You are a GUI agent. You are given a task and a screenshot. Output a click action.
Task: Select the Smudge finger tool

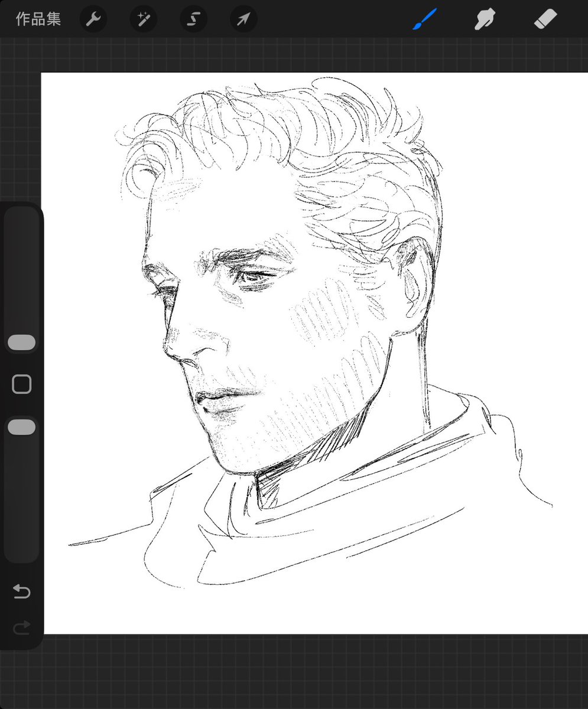click(485, 19)
